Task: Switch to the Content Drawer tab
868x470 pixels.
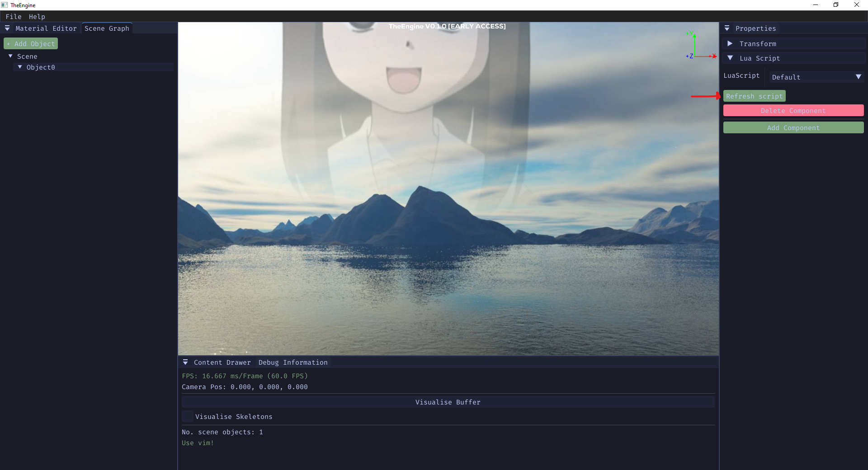Action: coord(222,362)
